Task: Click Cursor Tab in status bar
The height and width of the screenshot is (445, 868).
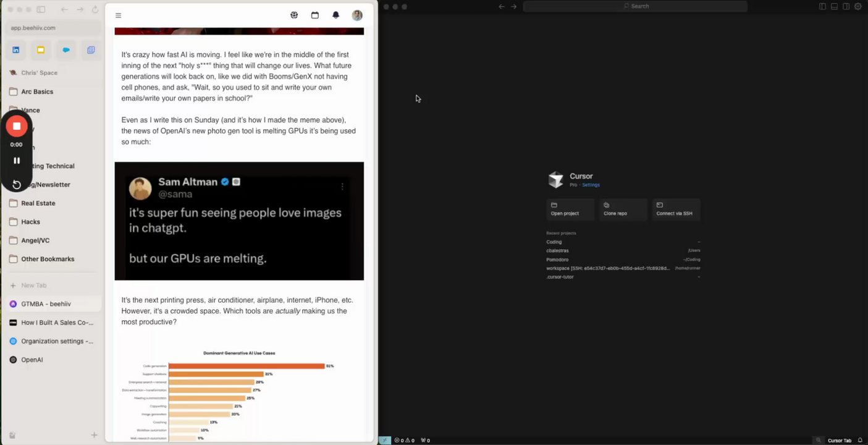Action: click(839, 440)
